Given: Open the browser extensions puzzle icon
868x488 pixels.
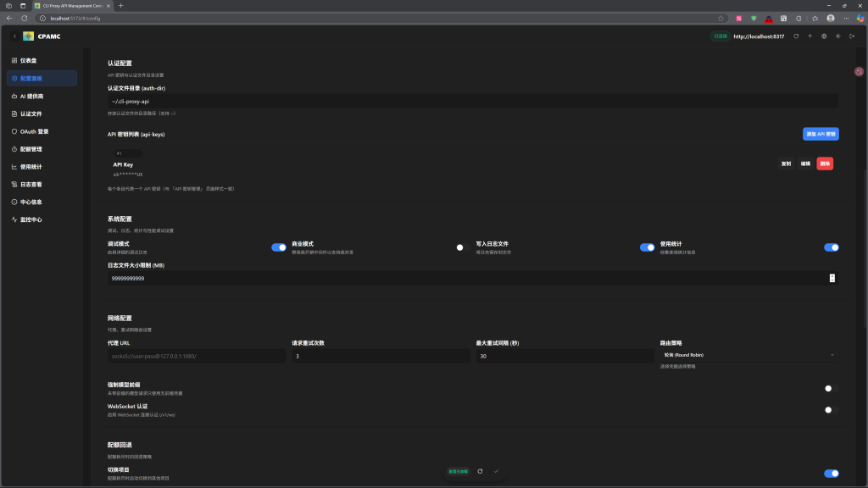Looking at the screenshot, I should [x=798, y=19].
